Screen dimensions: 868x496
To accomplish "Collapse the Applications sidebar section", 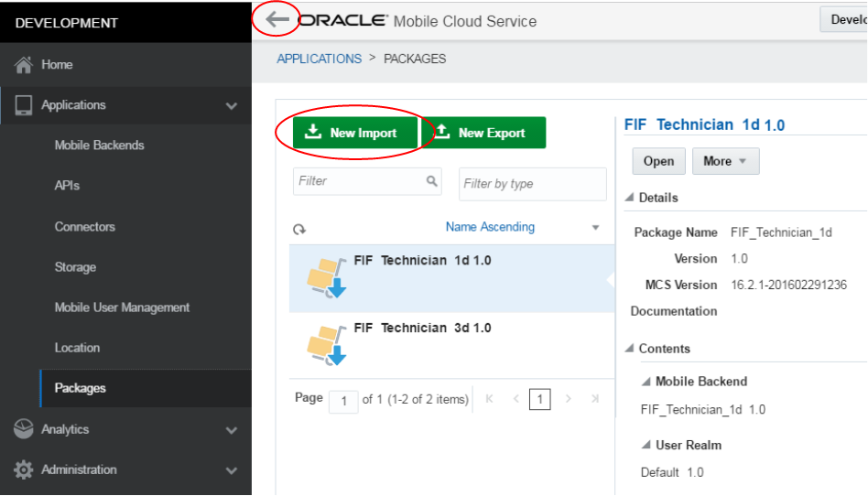I will pos(232,106).
